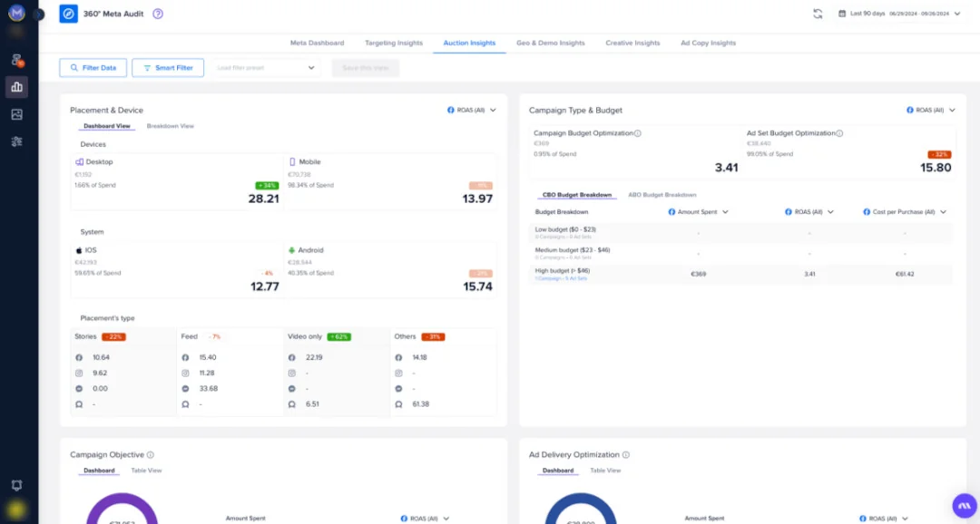Select Ad Delivery Optimization Dashboard tab
This screenshot has height=524, width=980.
(x=557, y=471)
